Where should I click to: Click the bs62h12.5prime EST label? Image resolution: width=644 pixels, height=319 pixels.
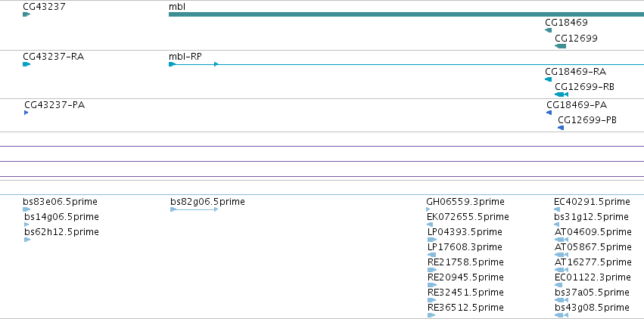point(61,232)
